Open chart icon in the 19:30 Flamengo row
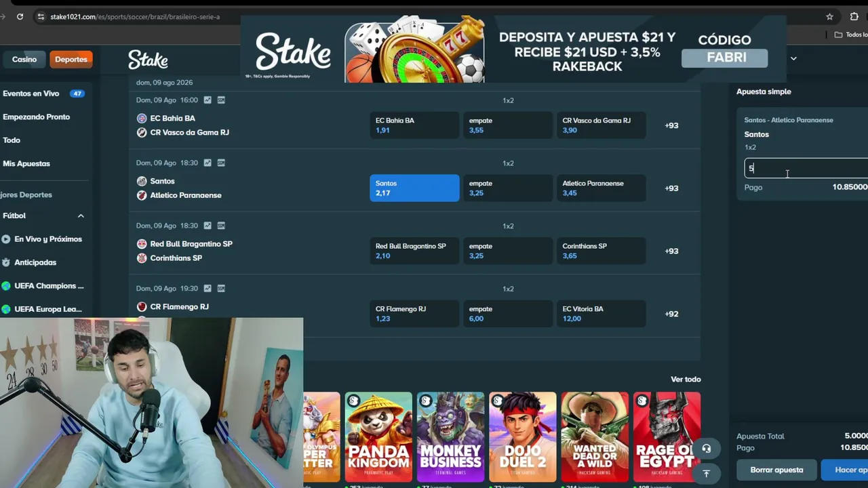868x488 pixels. (208, 288)
